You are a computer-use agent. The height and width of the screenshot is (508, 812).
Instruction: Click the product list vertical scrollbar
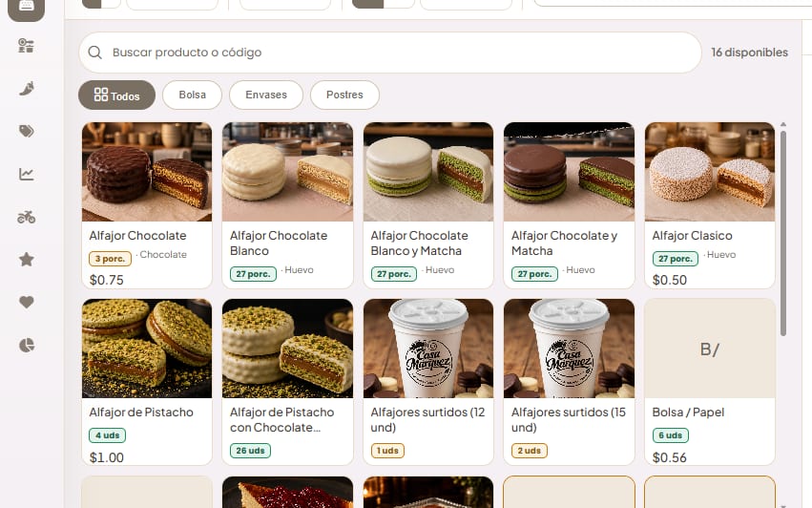[x=783, y=233]
